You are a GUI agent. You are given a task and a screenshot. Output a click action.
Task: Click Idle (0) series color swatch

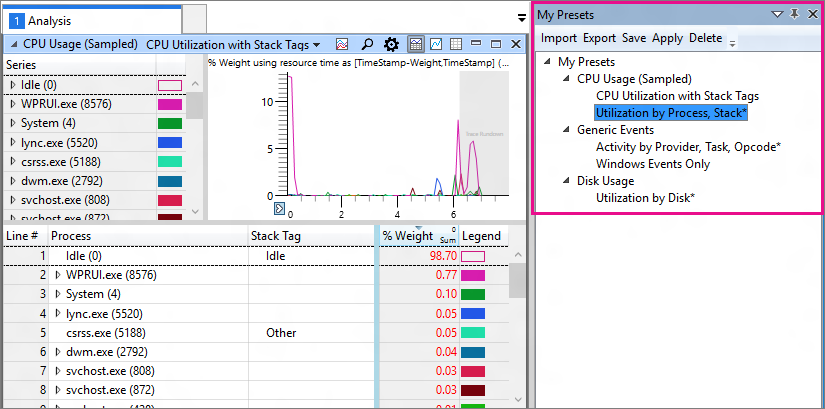click(169, 85)
